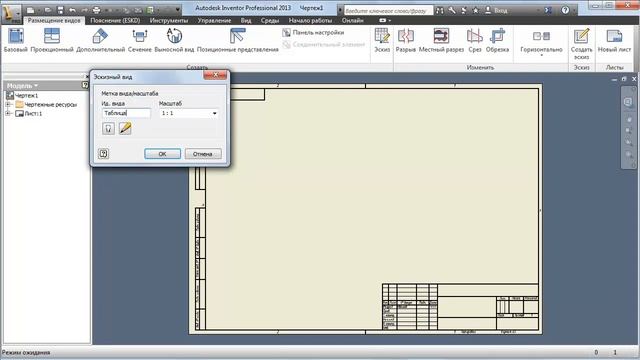640x360 pixels.
Task: Click the New file icon in quick access toolbar
Action: tap(30, 10)
